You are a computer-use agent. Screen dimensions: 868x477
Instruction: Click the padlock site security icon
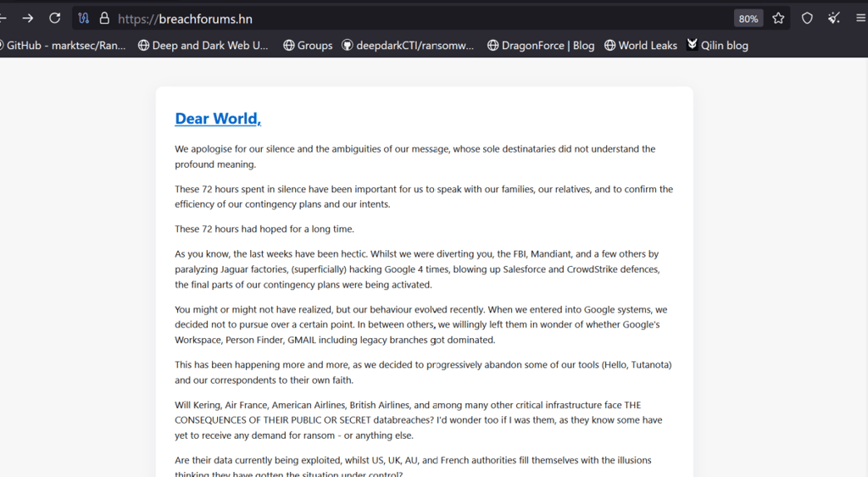[x=104, y=19]
